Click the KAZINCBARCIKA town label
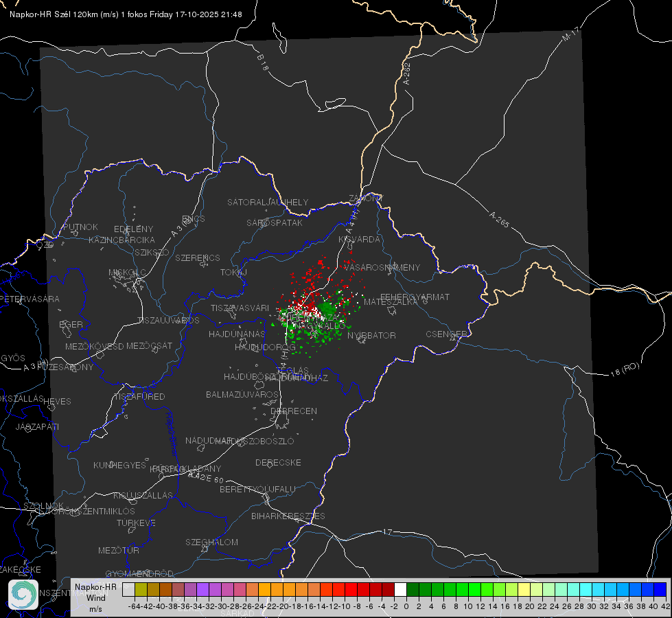 tap(121, 240)
